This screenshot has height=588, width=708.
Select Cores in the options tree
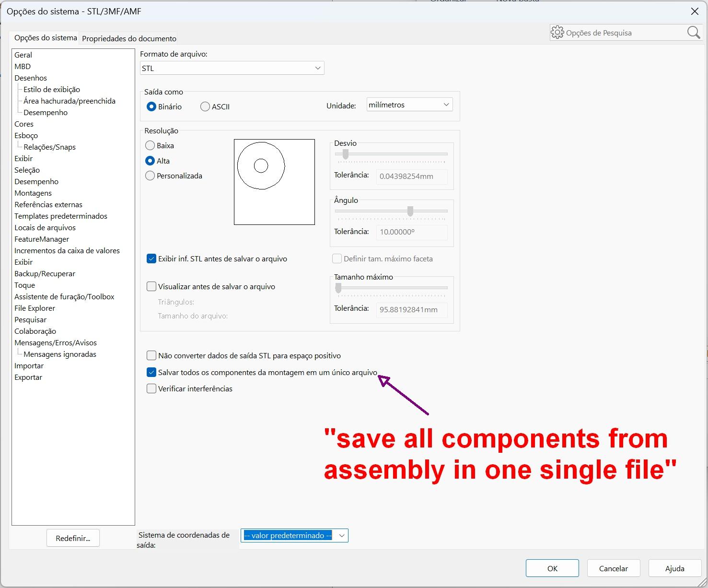(x=24, y=124)
